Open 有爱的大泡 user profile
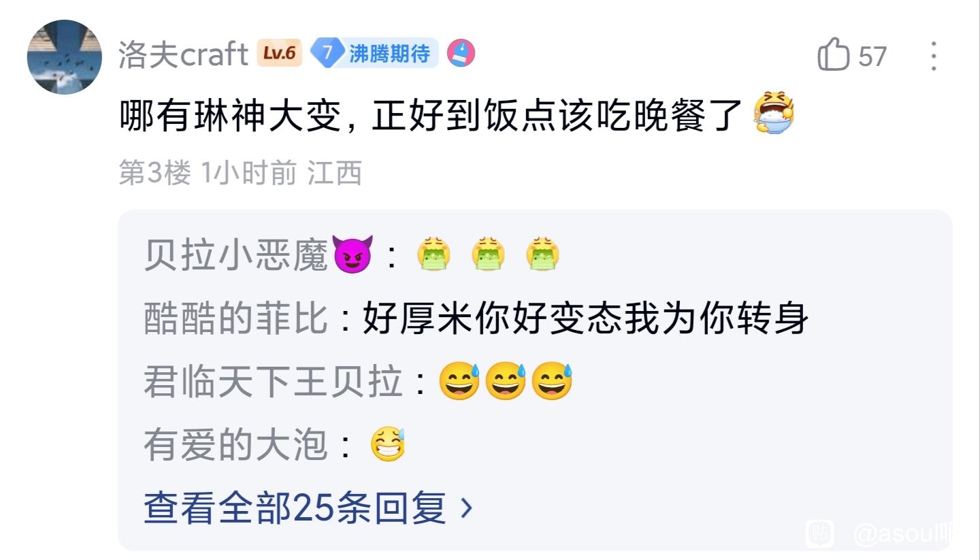Image resolution: width=980 pixels, height=560 pixels. point(236,446)
